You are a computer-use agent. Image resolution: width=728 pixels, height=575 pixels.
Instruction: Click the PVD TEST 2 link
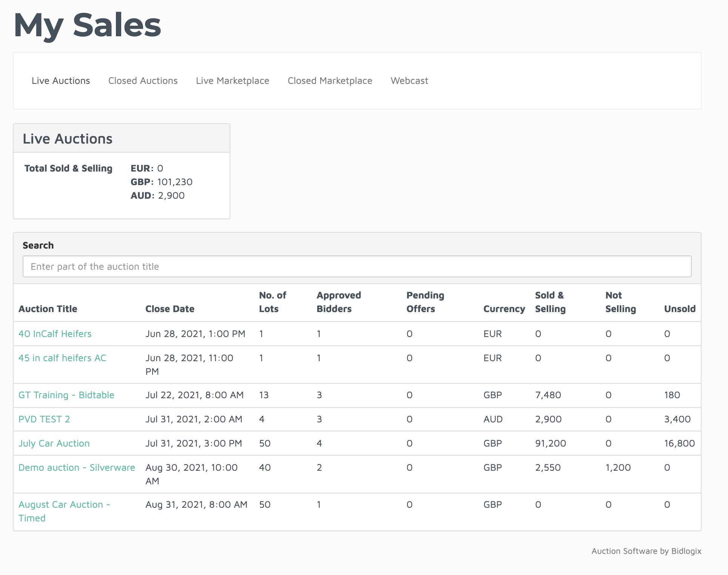[44, 419]
